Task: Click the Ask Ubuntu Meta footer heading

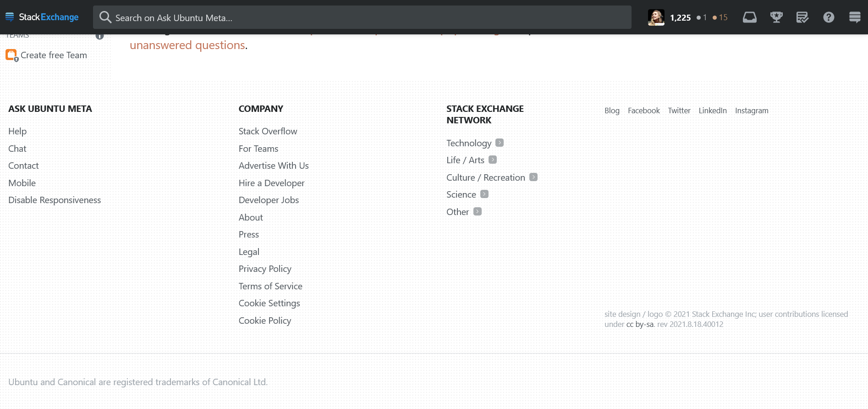Action: click(50, 109)
